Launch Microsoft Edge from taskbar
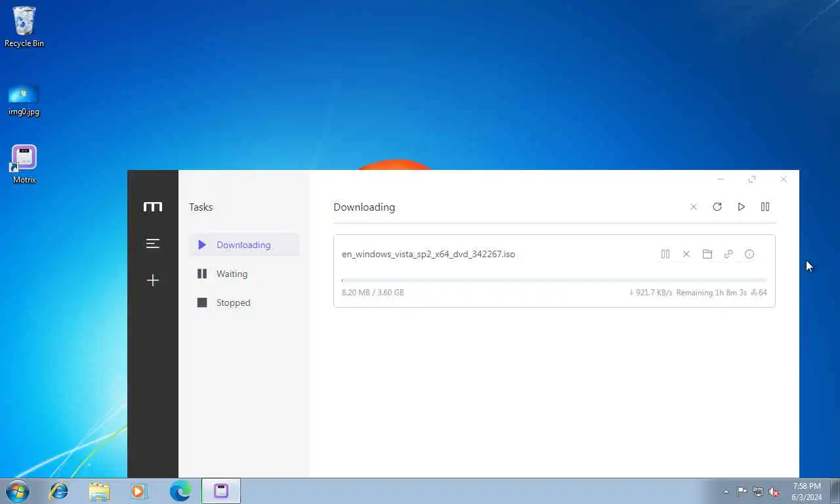The image size is (840, 504). coord(180,491)
